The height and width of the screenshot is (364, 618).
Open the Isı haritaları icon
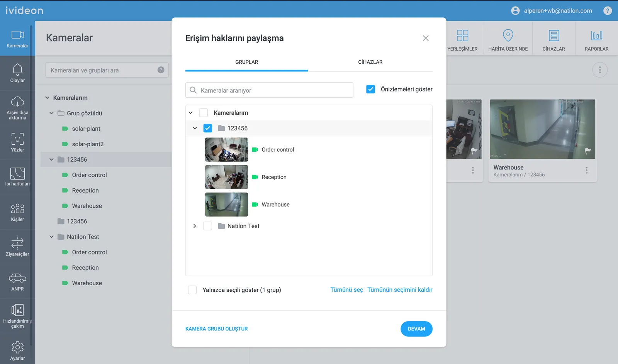[17, 174]
